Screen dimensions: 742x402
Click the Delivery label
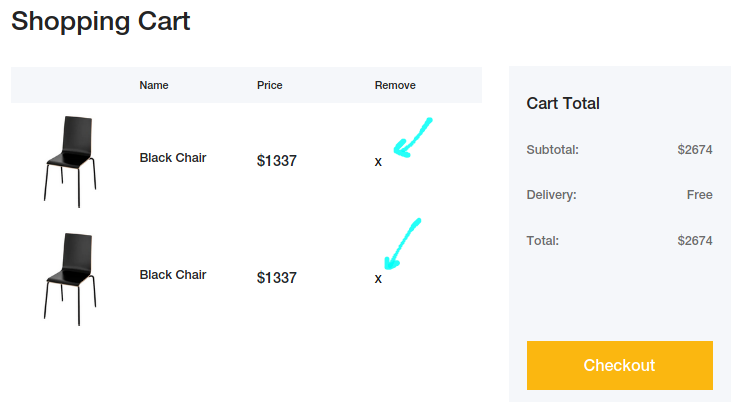551,195
